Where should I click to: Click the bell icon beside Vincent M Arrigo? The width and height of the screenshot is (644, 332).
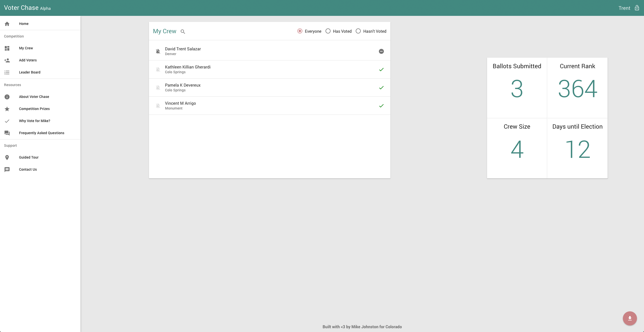click(158, 106)
